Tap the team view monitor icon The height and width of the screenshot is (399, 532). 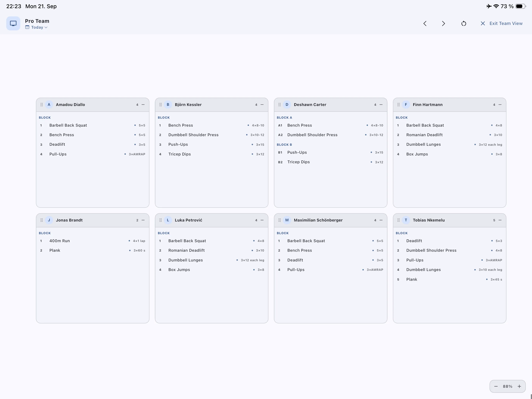click(x=13, y=23)
